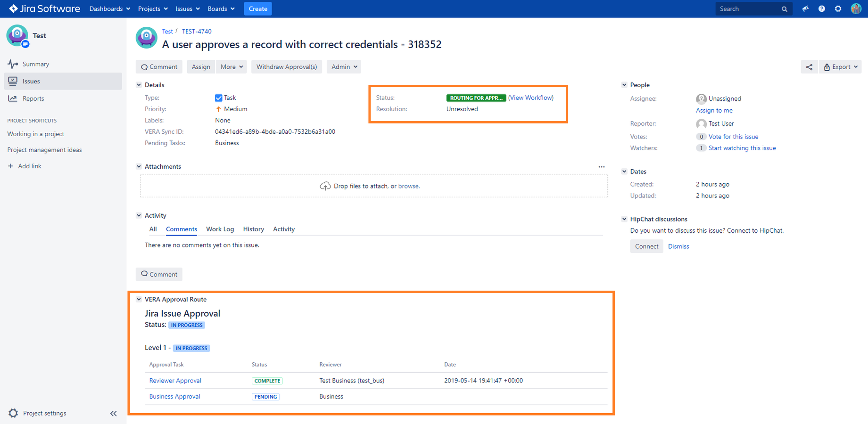Open Project settings gear

click(x=13, y=413)
